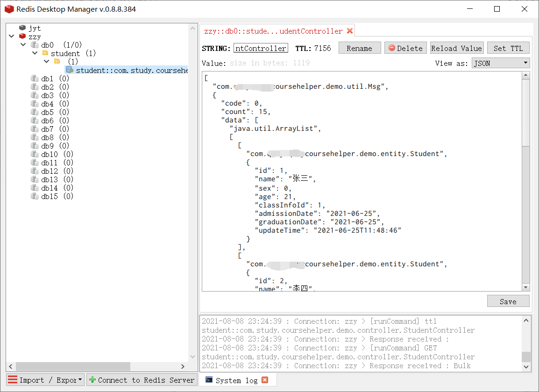The width and height of the screenshot is (539, 392).
Task: Delete the current key
Action: [x=405, y=48]
